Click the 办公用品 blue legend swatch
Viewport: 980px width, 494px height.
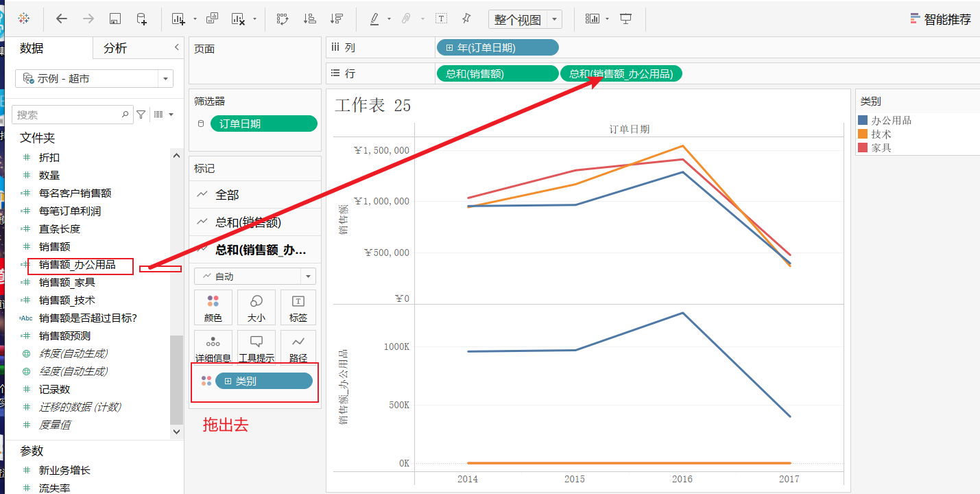[x=863, y=120]
